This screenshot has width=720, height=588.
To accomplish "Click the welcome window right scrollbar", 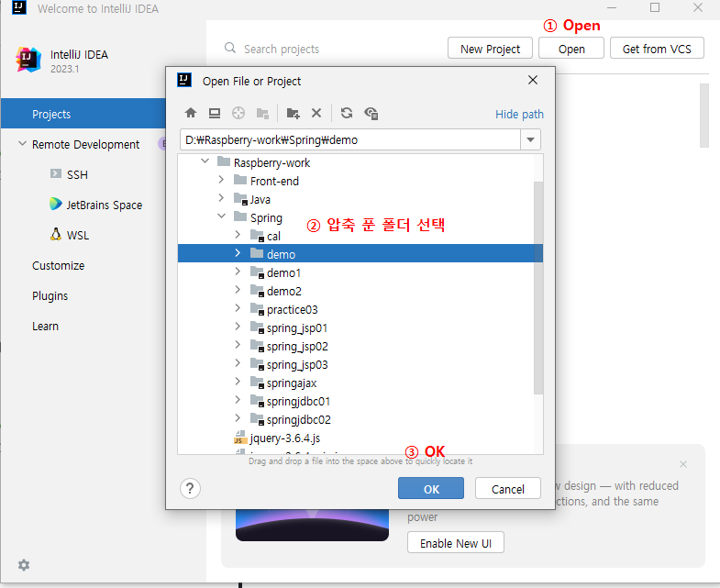I will coord(704,116).
